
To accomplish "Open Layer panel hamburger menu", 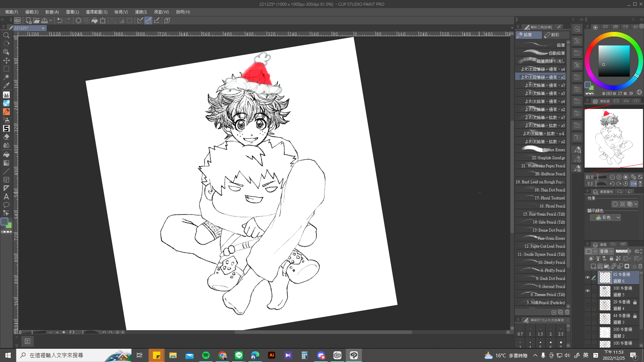I will pyautogui.click(x=587, y=244).
